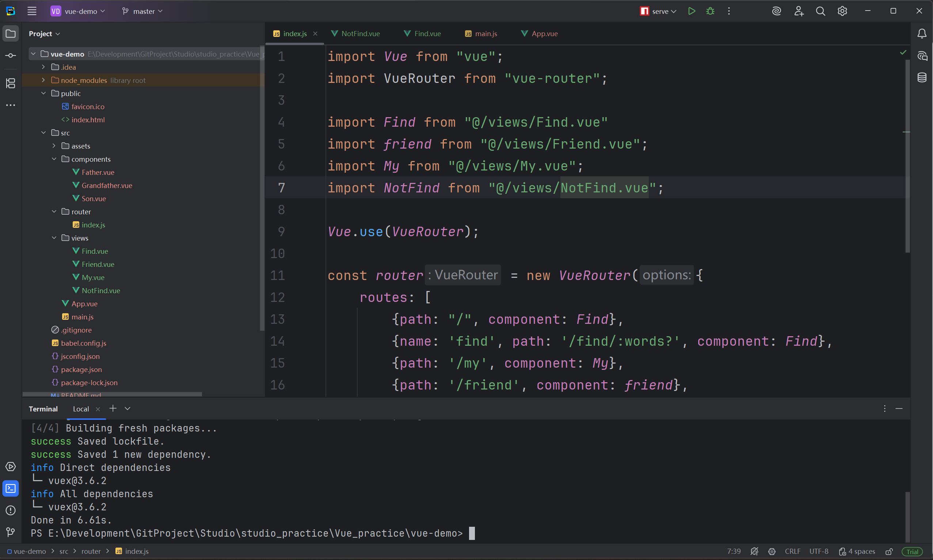
Task: Toggle read-only lock in status bar
Action: (x=889, y=551)
